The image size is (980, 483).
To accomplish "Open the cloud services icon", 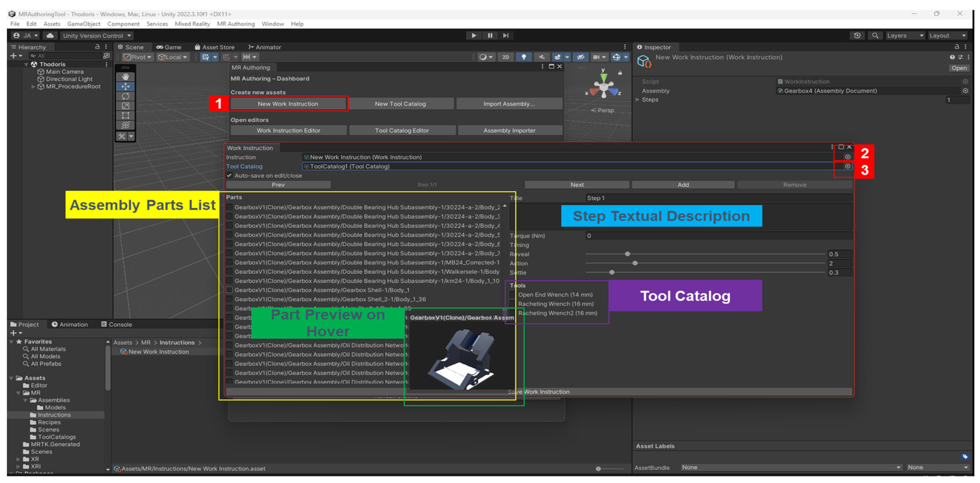I will [x=50, y=35].
